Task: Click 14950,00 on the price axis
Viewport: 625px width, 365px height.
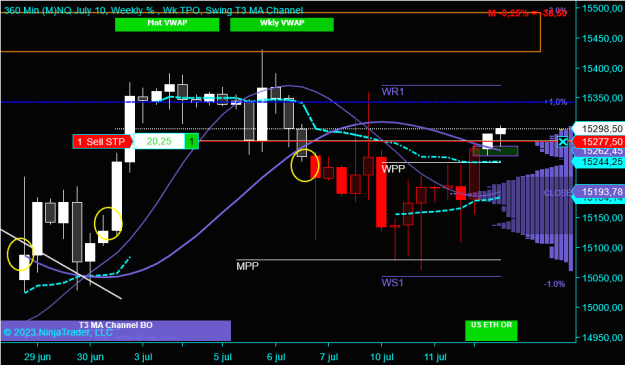Action: (x=602, y=337)
